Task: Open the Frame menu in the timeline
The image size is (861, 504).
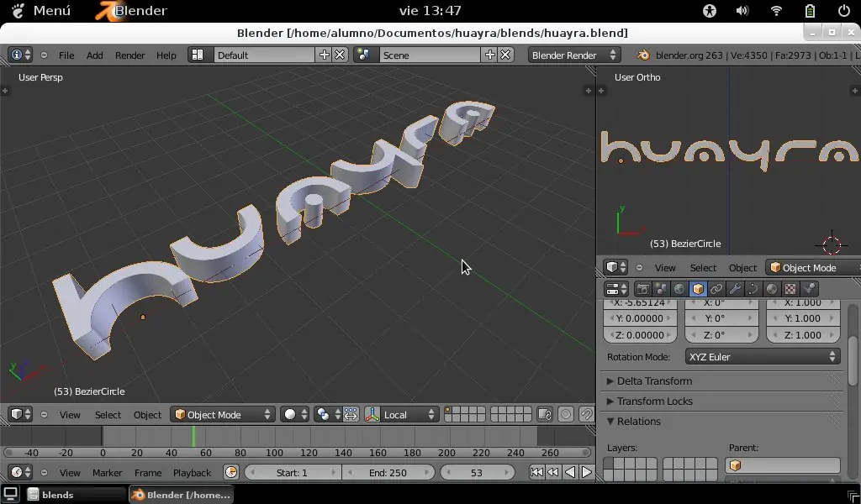Action: point(148,472)
